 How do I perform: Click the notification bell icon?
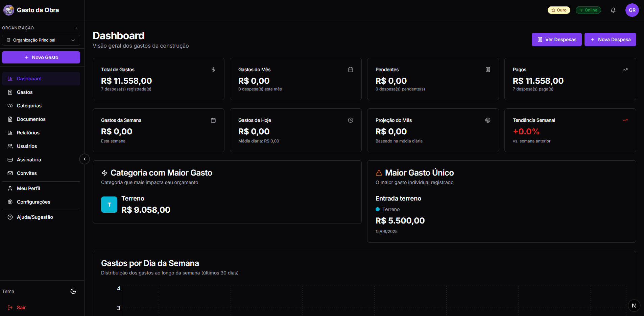click(x=613, y=10)
